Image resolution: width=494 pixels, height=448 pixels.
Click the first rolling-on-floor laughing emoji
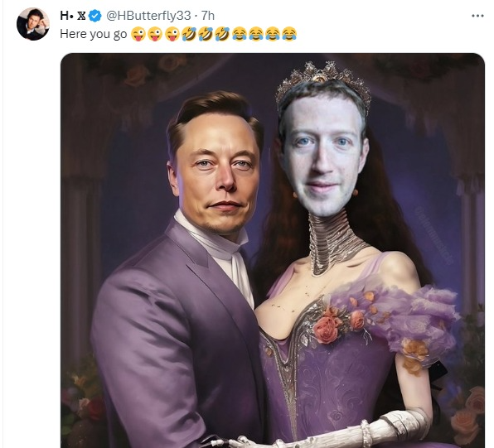point(189,34)
